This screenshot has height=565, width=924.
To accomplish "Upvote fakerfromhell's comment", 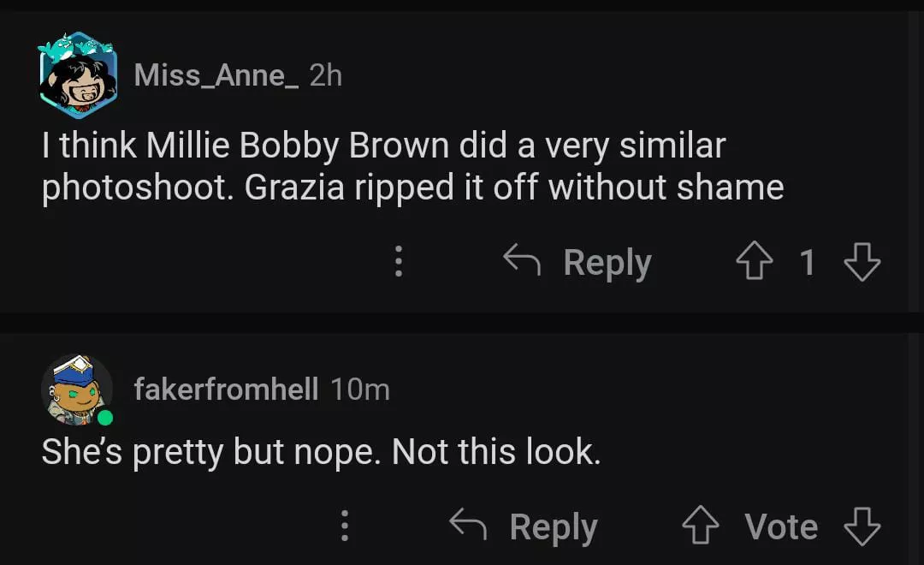I will tap(700, 526).
